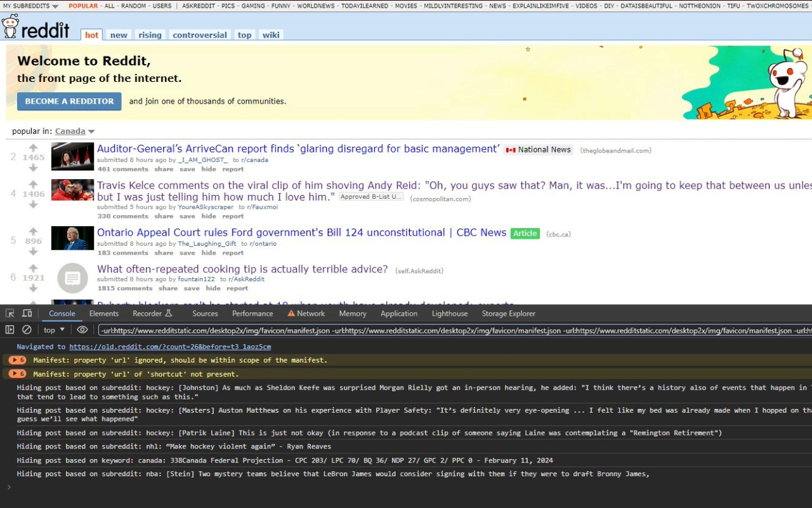
Task: Upvote the terrible cooking advice post
Action: [34, 267]
